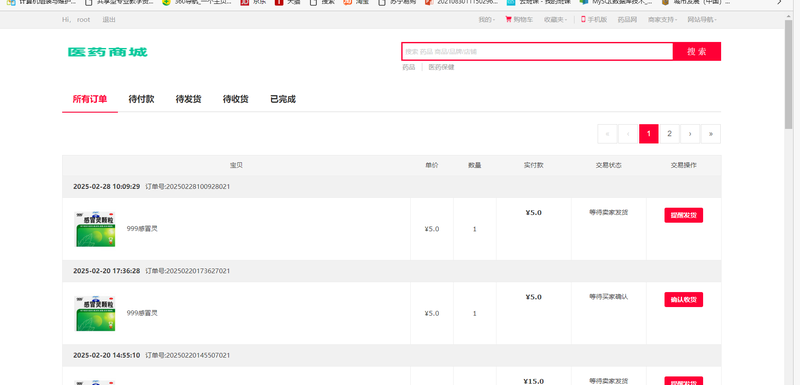Click the red 搜索 search button
This screenshot has height=385, width=800.
(696, 52)
